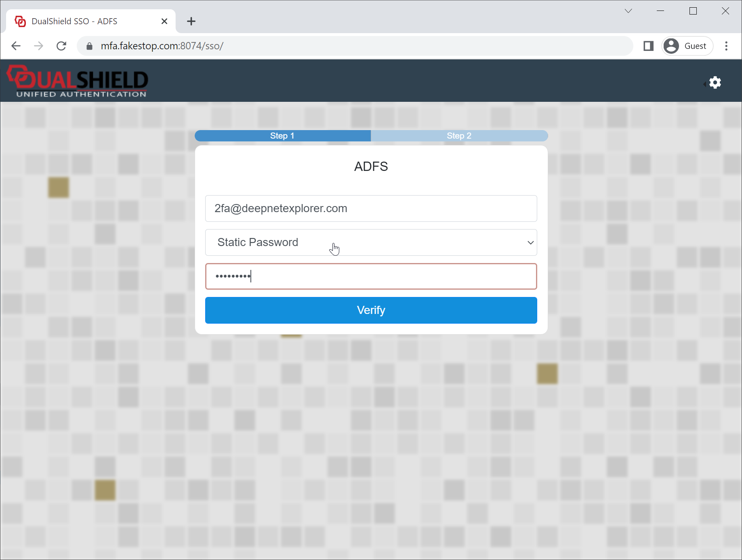This screenshot has width=742, height=560.
Task: Toggle the browser side panel icon
Action: point(648,46)
